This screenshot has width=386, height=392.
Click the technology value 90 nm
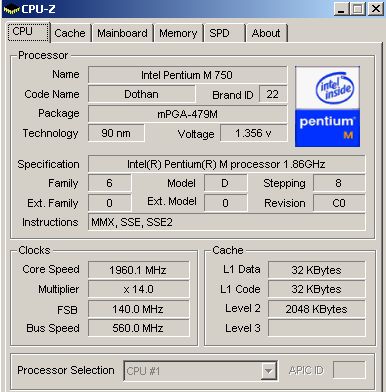pos(116,133)
